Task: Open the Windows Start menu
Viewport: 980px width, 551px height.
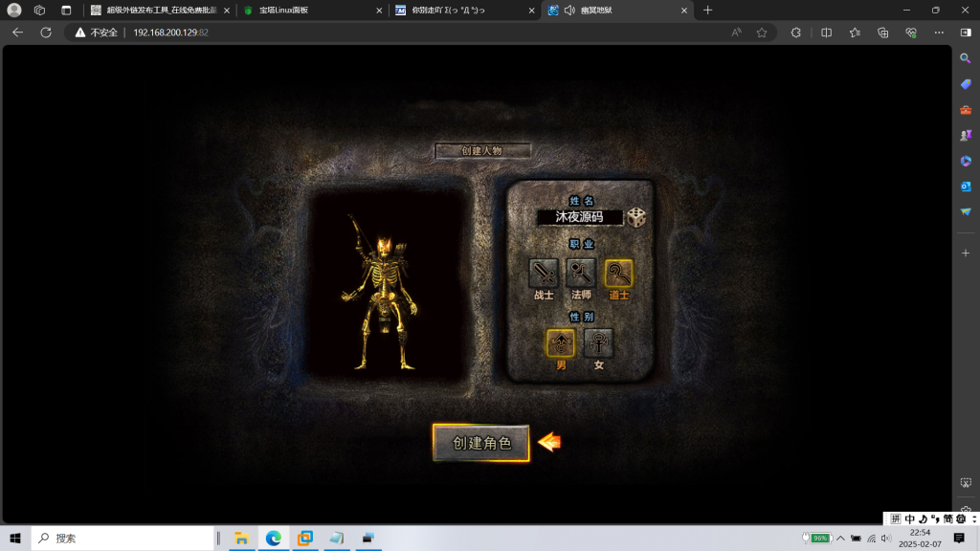Action: coord(14,539)
